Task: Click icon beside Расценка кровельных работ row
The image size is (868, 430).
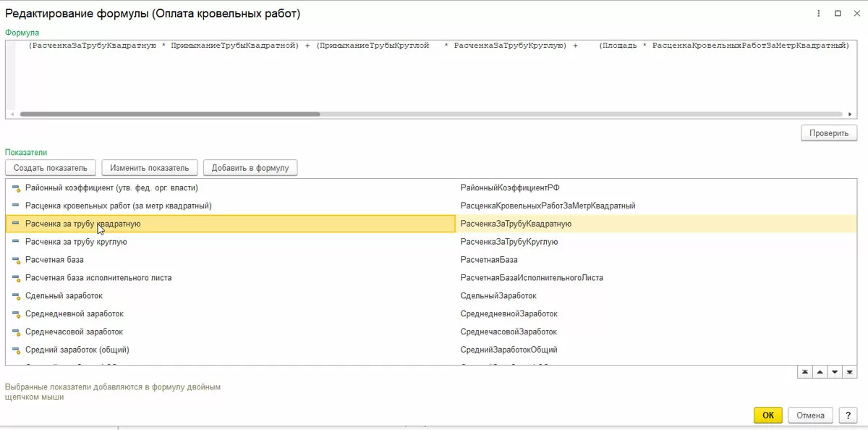Action: pyautogui.click(x=16, y=206)
